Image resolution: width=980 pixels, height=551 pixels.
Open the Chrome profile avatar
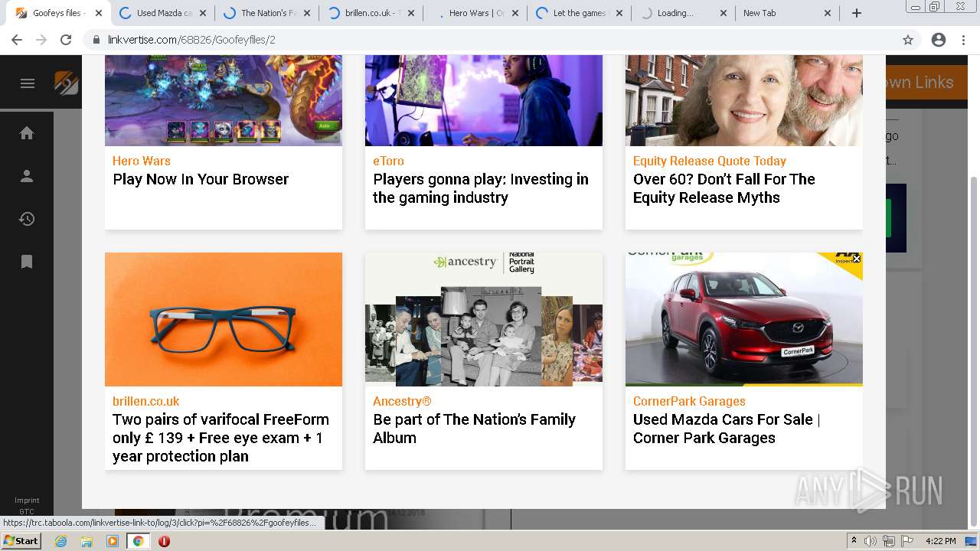[939, 40]
